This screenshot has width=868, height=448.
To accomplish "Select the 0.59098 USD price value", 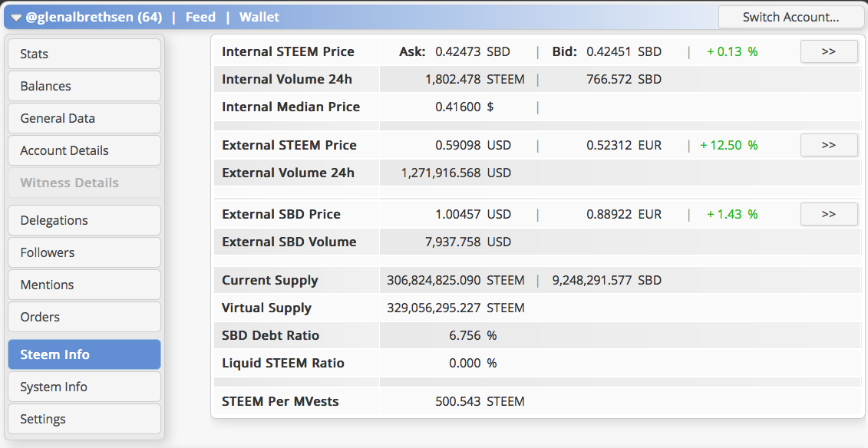I will point(473,145).
